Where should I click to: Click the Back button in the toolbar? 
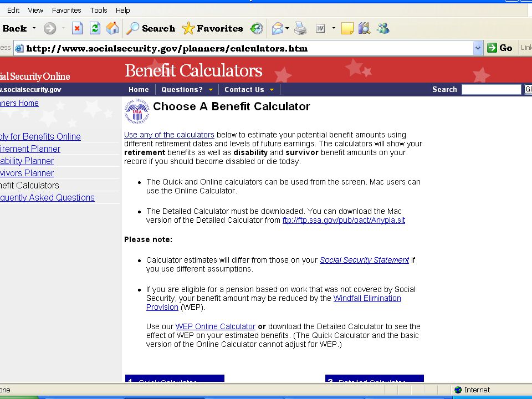13,28
